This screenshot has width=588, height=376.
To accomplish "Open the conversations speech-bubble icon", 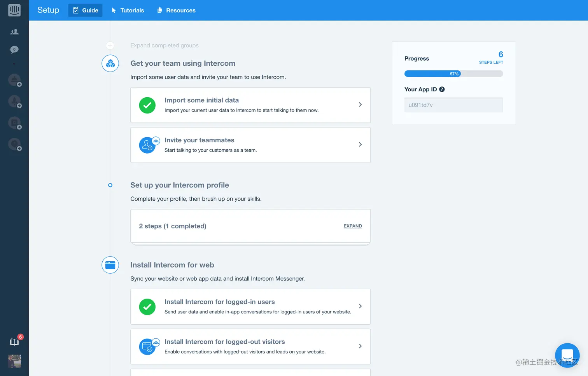I will click(x=14, y=49).
